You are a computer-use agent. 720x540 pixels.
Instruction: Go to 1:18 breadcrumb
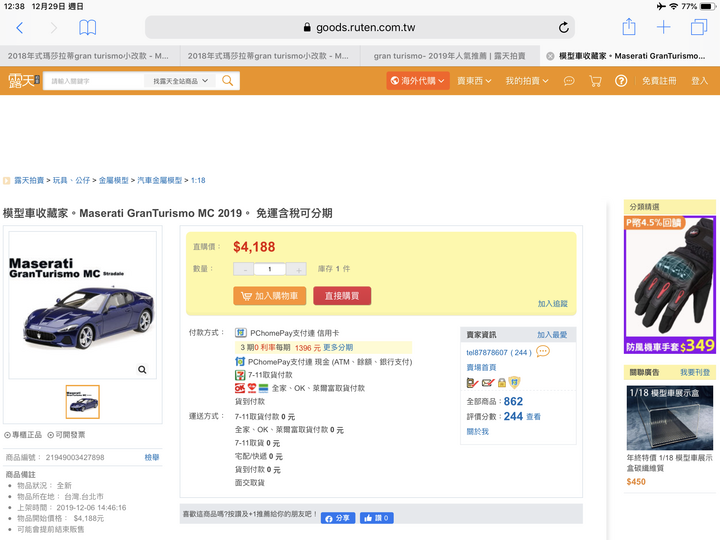pyautogui.click(x=198, y=180)
